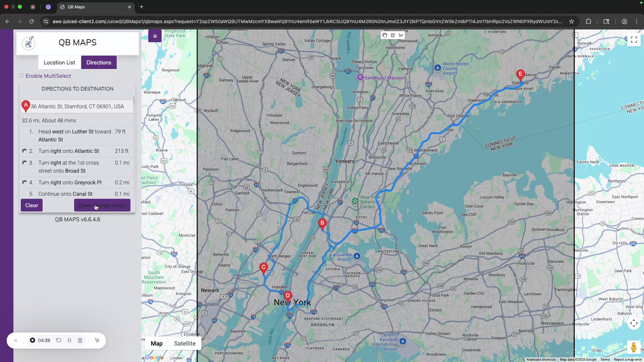The height and width of the screenshot is (362, 644).
Task: Click the Open Google Maps button
Action: 102,205
